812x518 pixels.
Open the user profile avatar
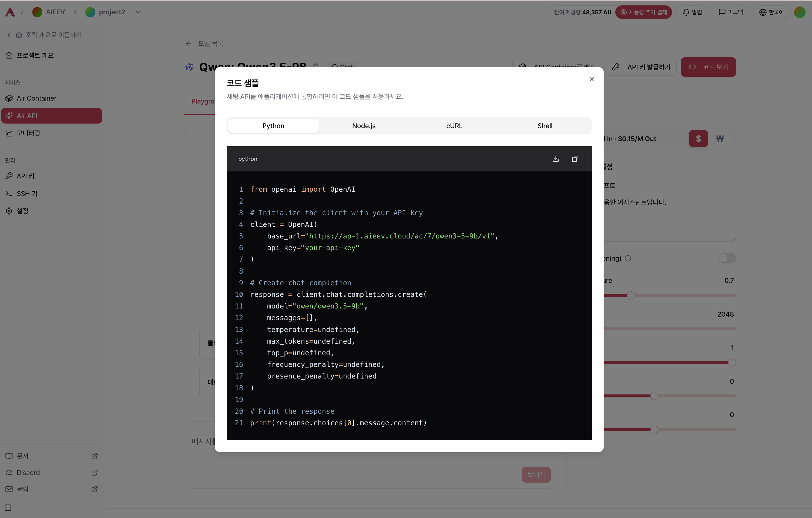800,12
